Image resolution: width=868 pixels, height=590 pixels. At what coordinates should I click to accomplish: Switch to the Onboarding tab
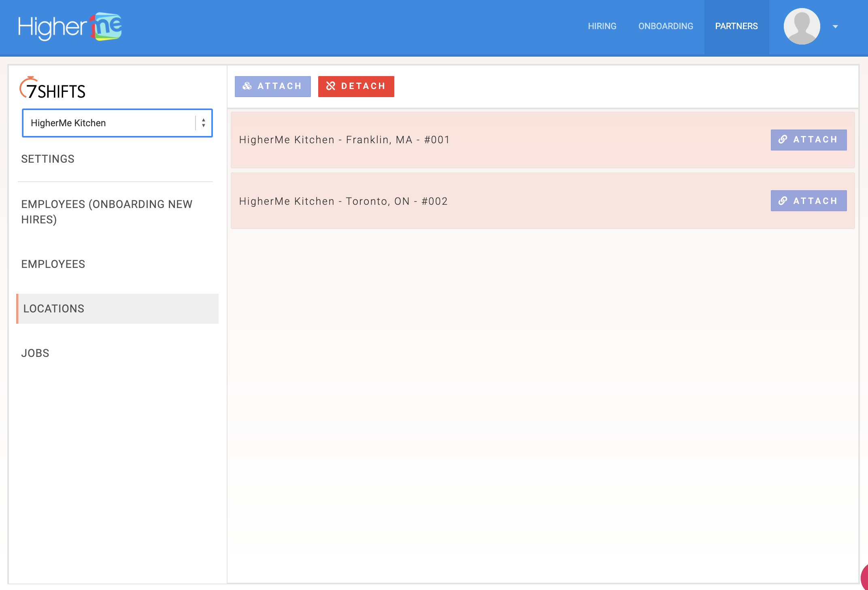pyautogui.click(x=666, y=26)
